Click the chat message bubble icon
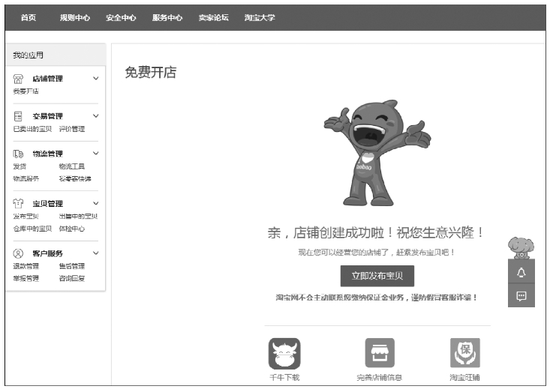The width and height of the screenshot is (553, 392). (x=521, y=296)
